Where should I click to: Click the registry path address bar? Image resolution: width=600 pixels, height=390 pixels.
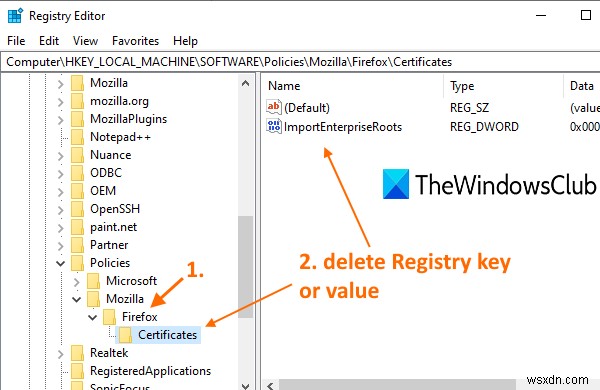[x=300, y=62]
